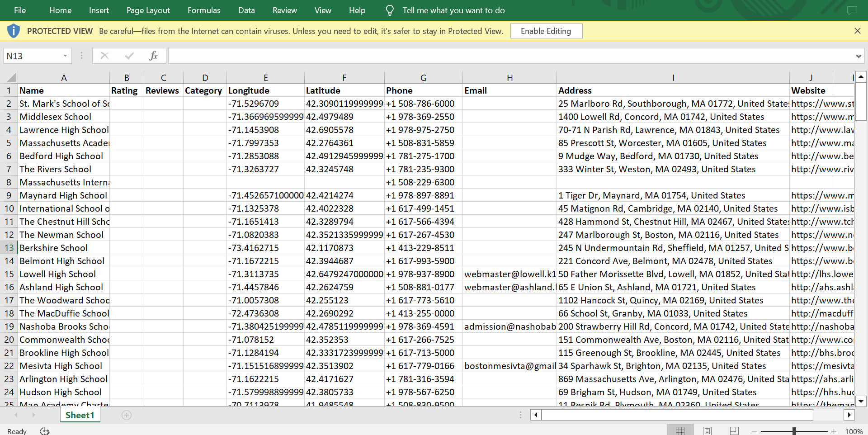The height and width of the screenshot is (435, 868).
Task: Expand the formula bar
Action: click(858, 56)
